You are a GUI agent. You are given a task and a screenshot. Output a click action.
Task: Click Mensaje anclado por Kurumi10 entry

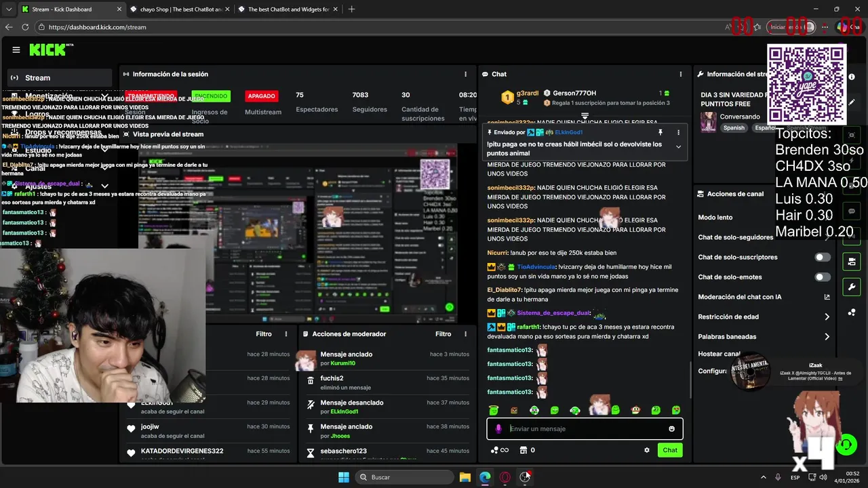pos(387,359)
